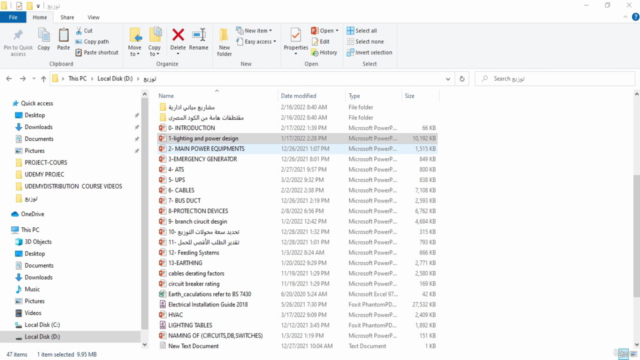Click This PC in address breadcrumb
The height and width of the screenshot is (360, 640).
(78, 78)
